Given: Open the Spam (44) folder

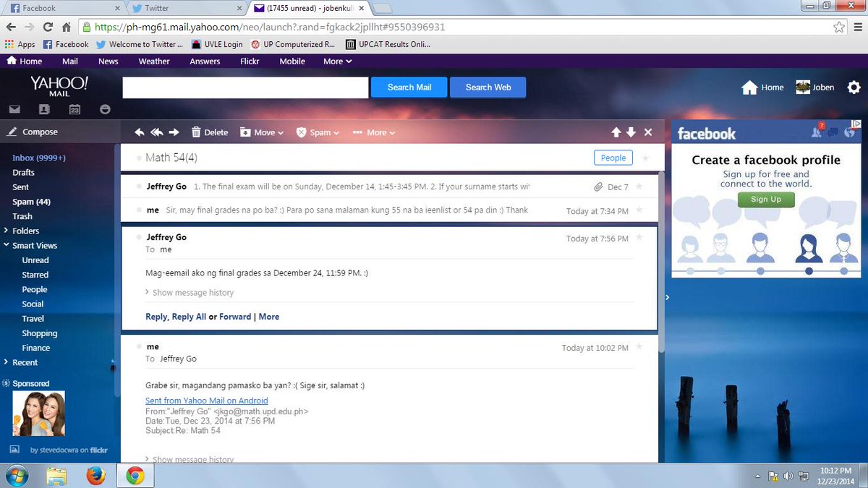Looking at the screenshot, I should point(31,202).
